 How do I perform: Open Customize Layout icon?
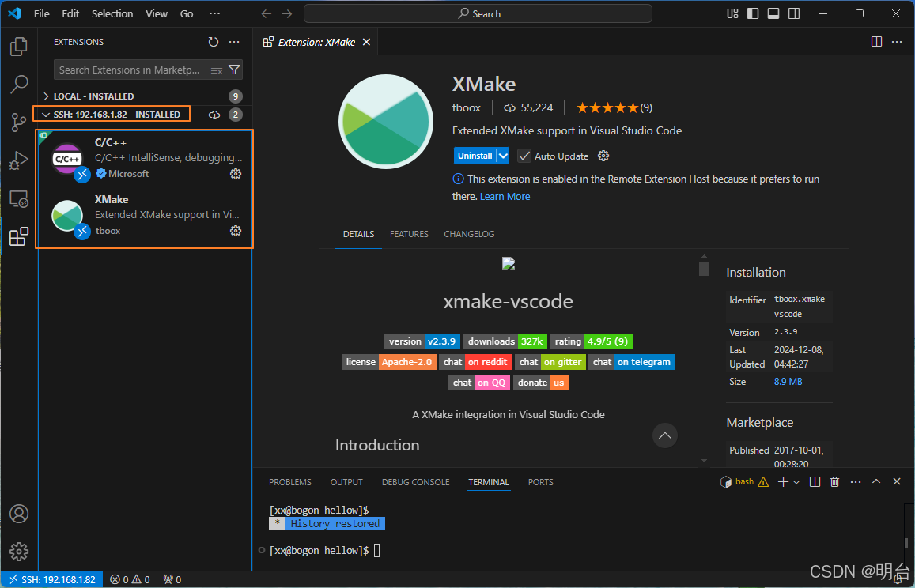click(733, 14)
